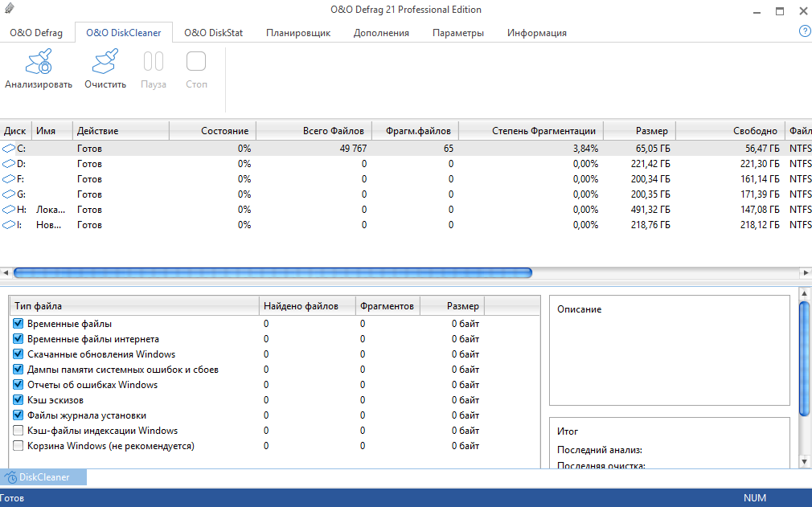The image size is (812, 507).
Task: Open the help question mark icon
Action: [x=805, y=31]
